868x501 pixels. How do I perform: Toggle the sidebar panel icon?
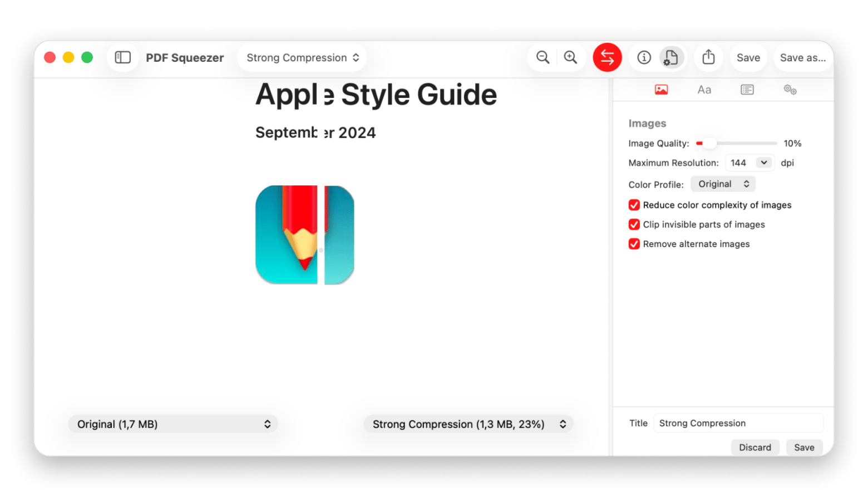122,57
